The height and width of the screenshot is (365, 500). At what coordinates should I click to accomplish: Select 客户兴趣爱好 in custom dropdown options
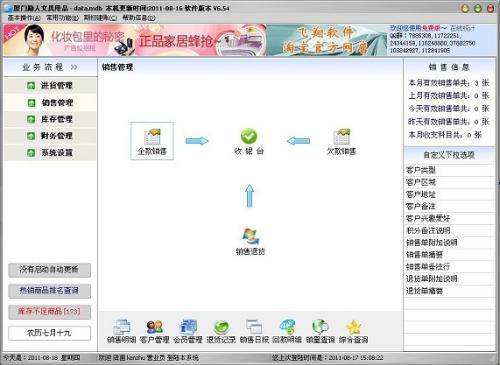449,218
